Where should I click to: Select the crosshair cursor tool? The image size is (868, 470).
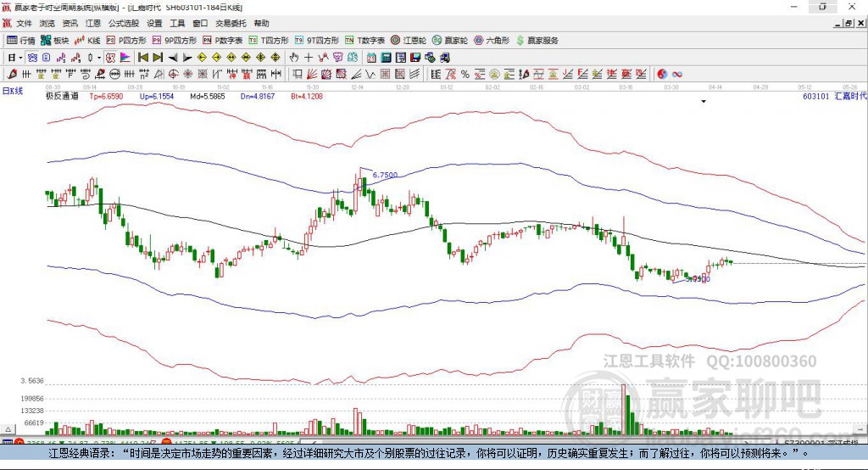tap(309, 58)
